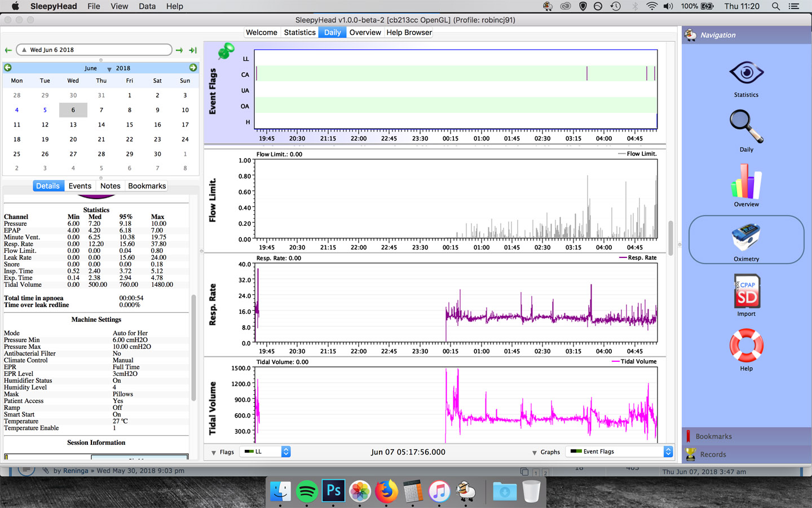Image resolution: width=812 pixels, height=508 pixels.
Task: Switch to the Overview tab
Action: (365, 32)
